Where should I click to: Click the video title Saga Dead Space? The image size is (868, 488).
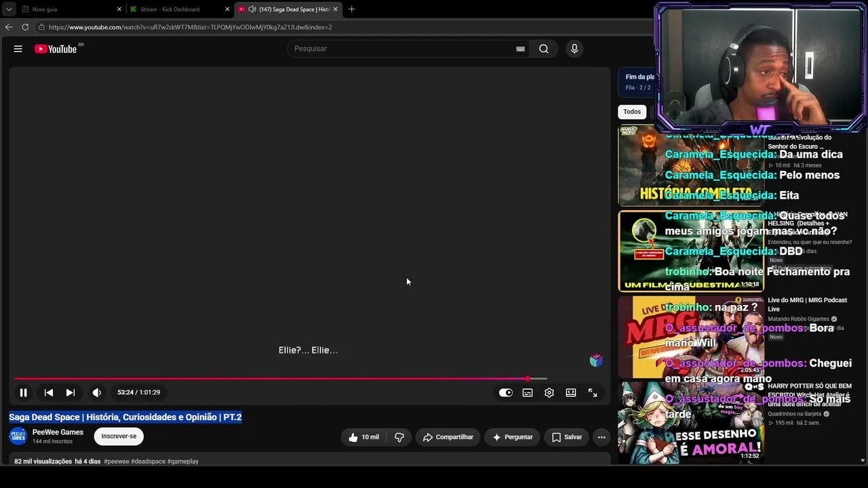(x=125, y=417)
